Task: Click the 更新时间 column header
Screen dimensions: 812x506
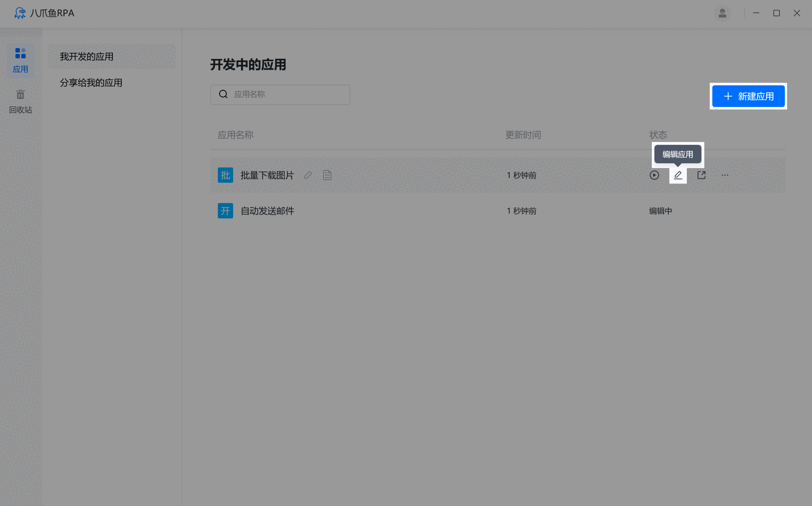Action: tap(523, 134)
